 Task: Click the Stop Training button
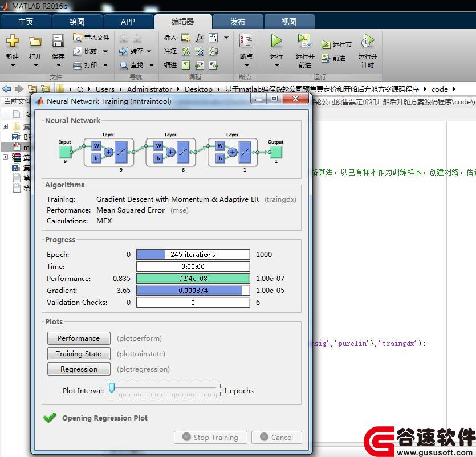210,437
